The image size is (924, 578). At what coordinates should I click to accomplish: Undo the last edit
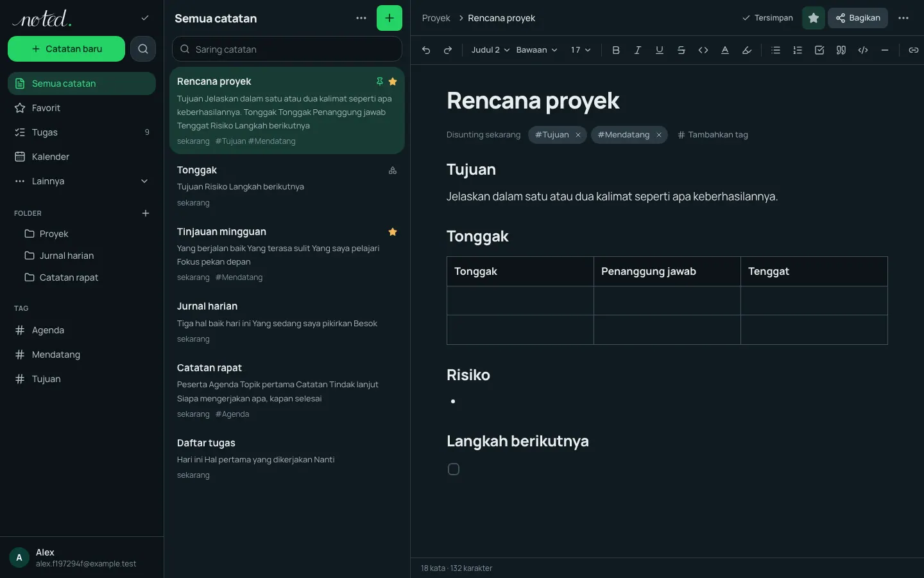point(426,50)
